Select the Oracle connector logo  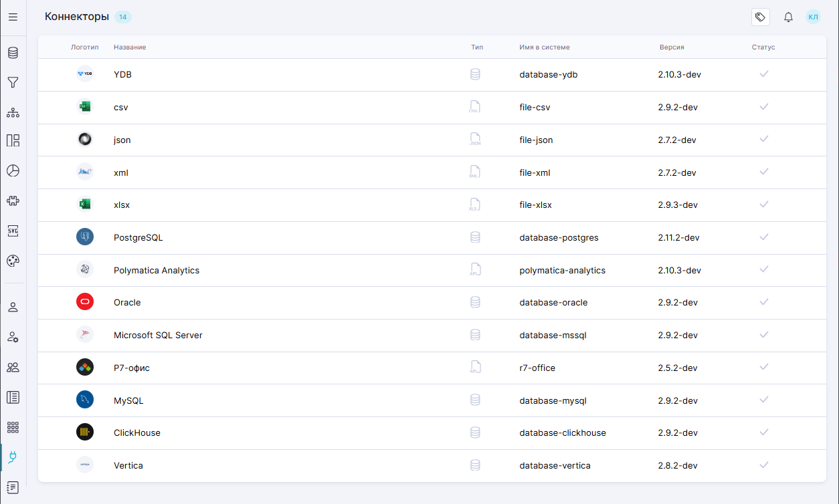pyautogui.click(x=85, y=302)
